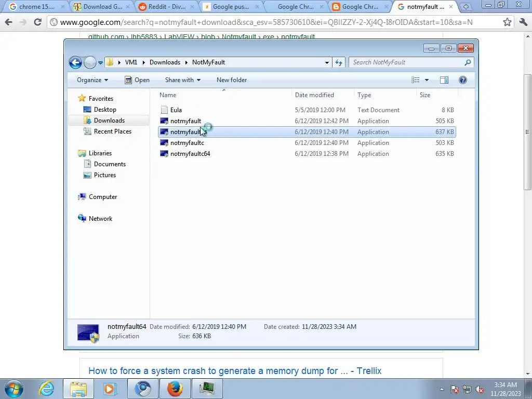Open the Organize menu

[x=92, y=80]
